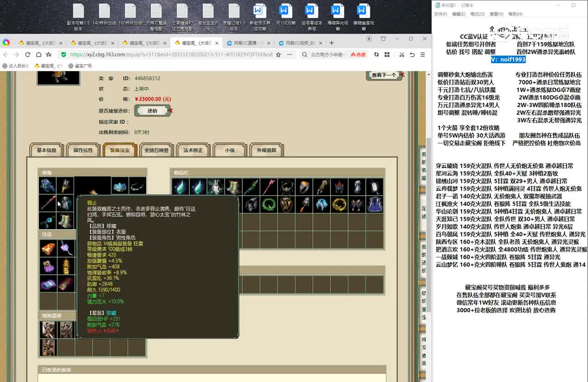Click the browser address bar URL

click(x=171, y=55)
